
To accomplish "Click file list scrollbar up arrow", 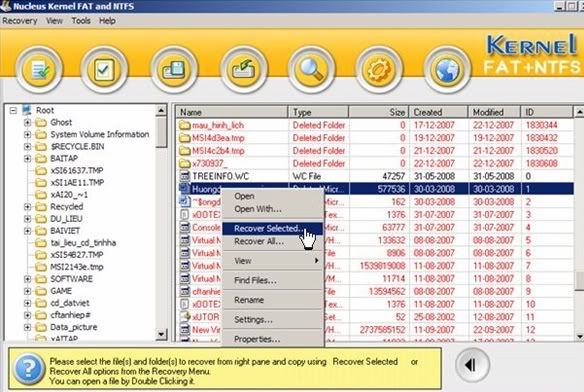I will (579, 112).
